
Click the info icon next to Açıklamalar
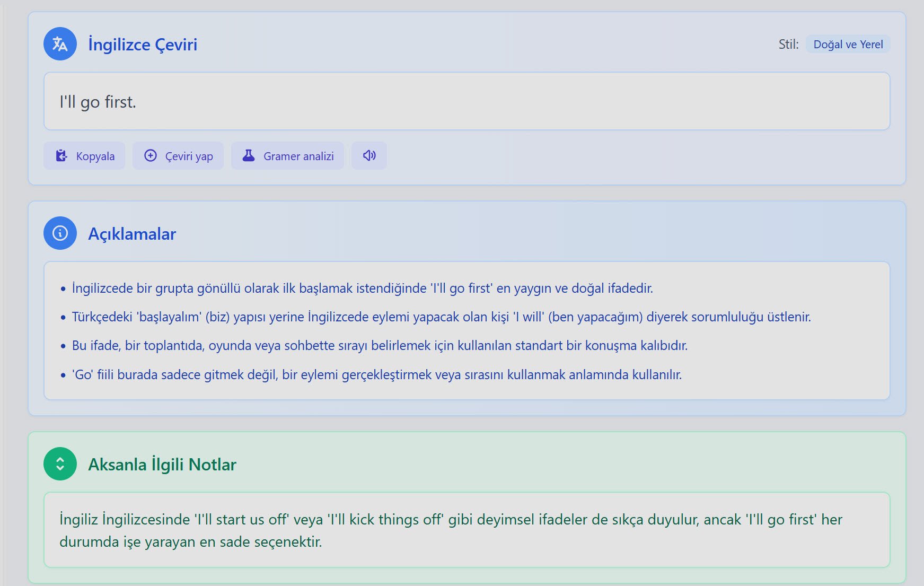(60, 233)
